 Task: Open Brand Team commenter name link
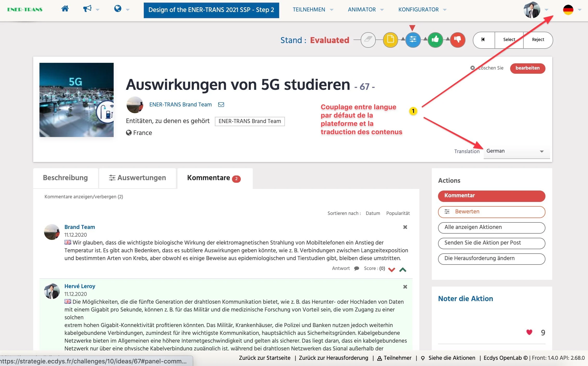point(80,227)
